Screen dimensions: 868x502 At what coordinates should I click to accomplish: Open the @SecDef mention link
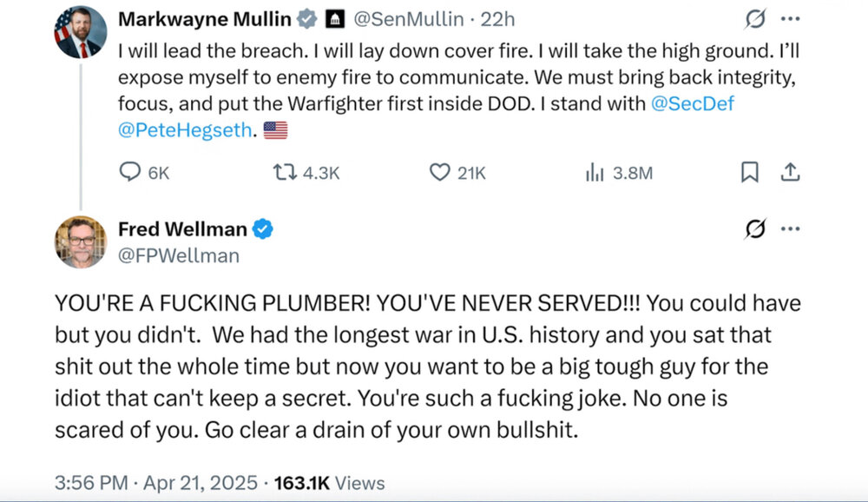pos(694,104)
